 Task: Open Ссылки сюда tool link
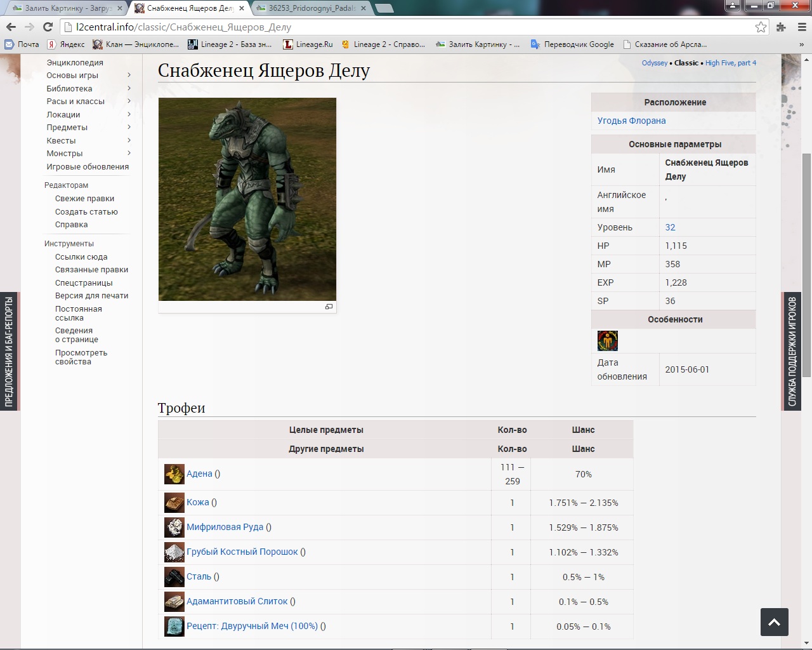click(81, 257)
